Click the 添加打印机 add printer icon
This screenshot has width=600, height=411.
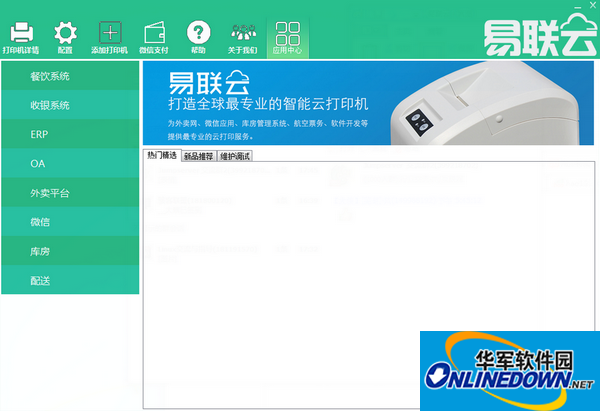point(109,38)
